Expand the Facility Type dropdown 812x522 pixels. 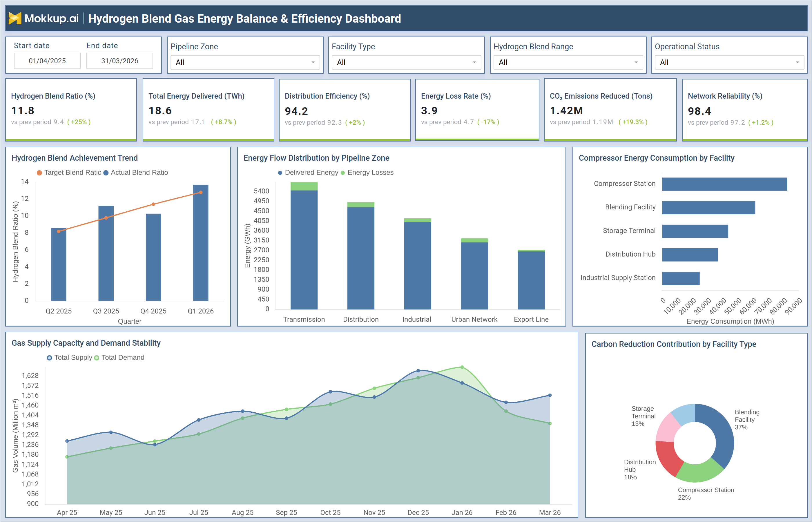tap(406, 62)
